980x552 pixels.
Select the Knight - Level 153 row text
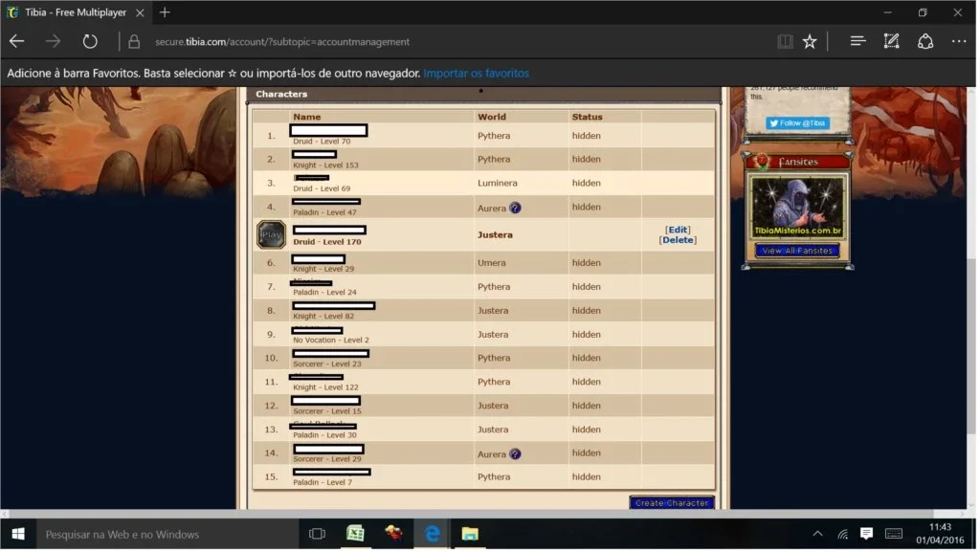click(x=325, y=166)
